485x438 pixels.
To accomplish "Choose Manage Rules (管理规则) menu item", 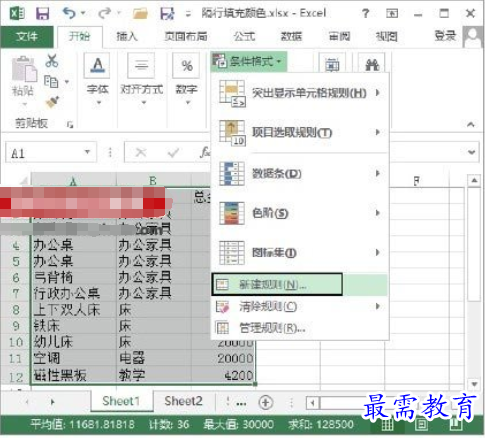I will click(x=300, y=328).
